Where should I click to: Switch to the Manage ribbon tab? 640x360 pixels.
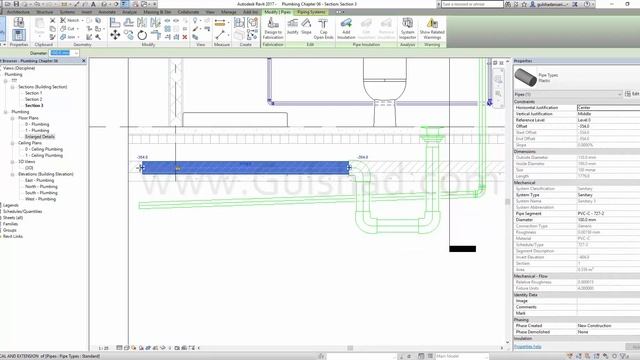coord(229,12)
